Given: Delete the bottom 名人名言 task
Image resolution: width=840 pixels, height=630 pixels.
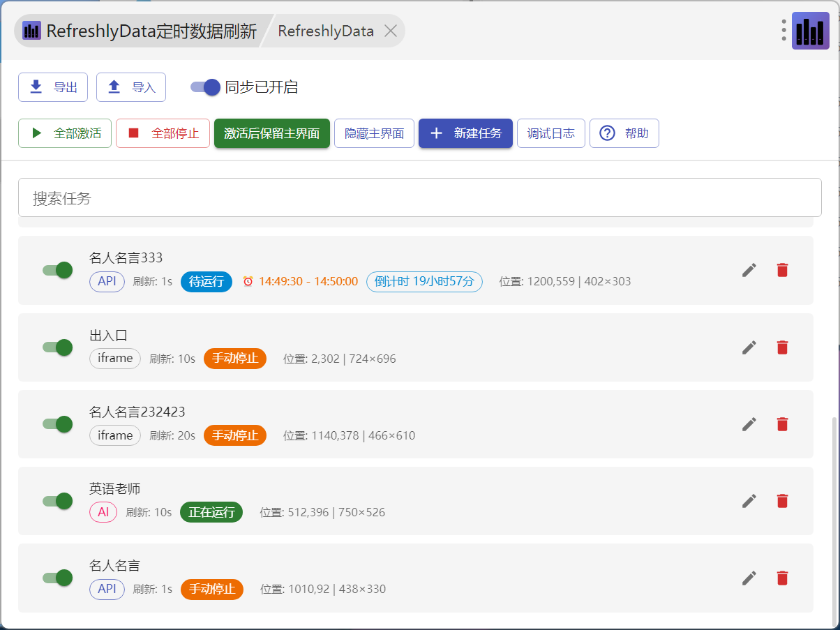Looking at the screenshot, I should 782,577.
